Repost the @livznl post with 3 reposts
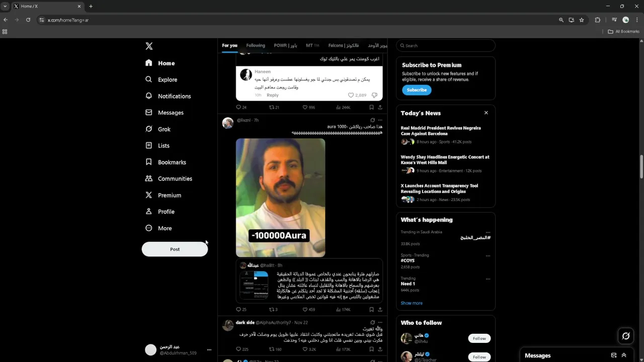 click(x=274, y=310)
